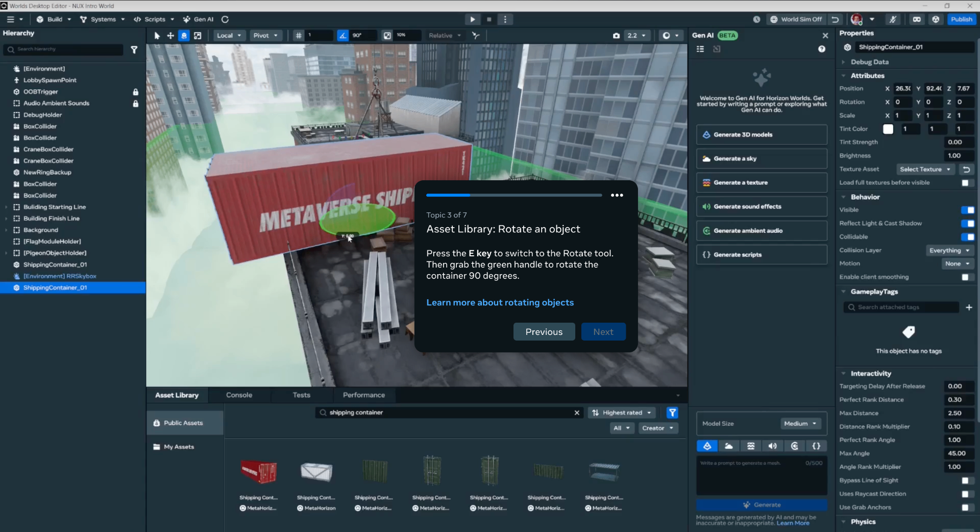Toggle World Sim Off button
Screen dimensions: 980x532
pyautogui.click(x=796, y=19)
